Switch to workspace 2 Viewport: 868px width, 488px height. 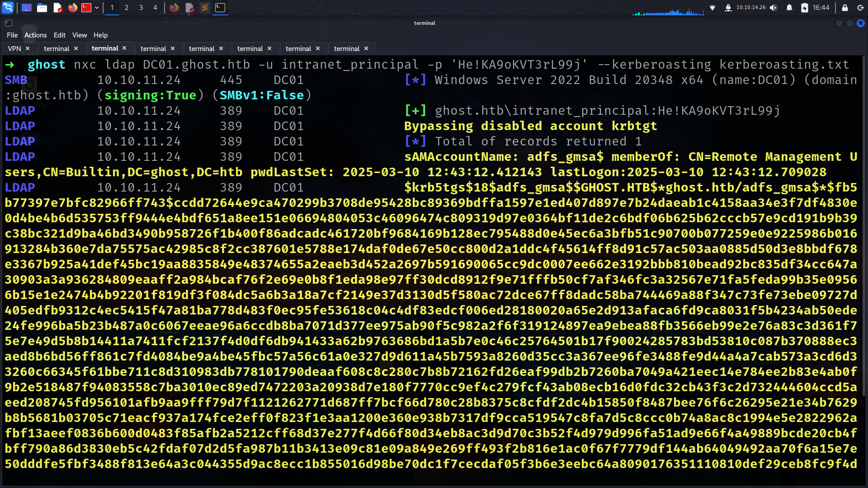127,8
